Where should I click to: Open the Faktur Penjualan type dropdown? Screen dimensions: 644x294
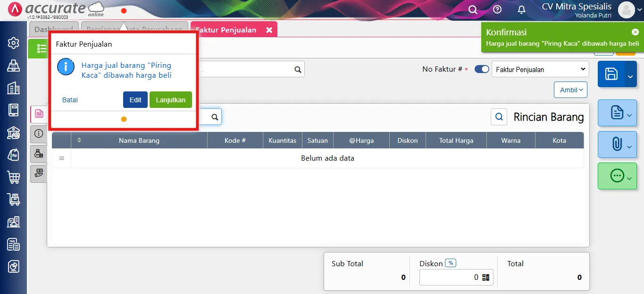click(540, 69)
